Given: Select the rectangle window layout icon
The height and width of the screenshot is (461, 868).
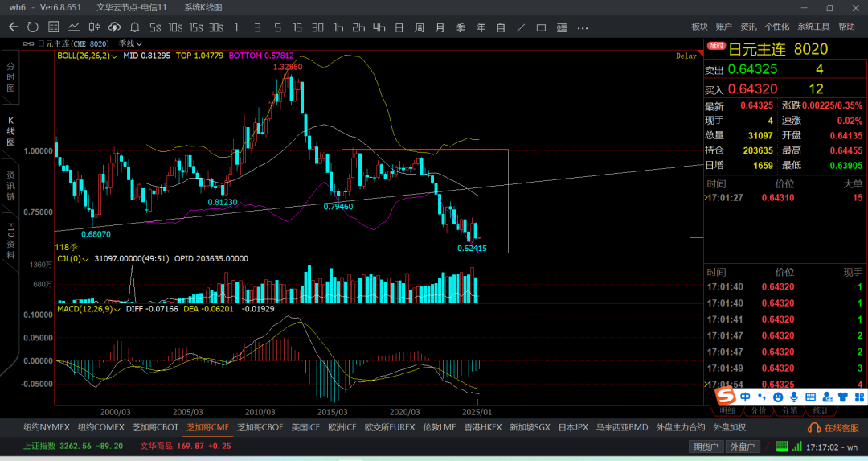Looking at the screenshot, I should [x=541, y=27].
